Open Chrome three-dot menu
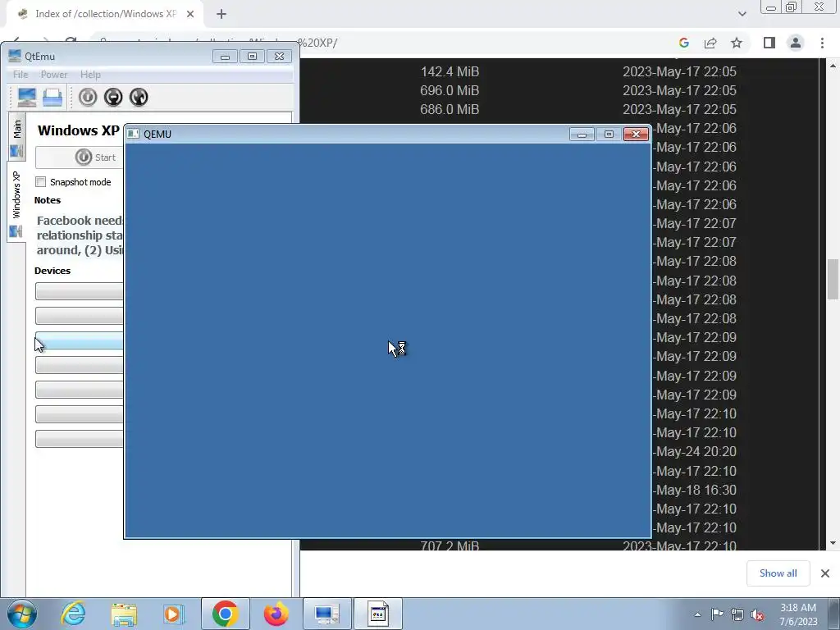This screenshot has height=630, width=840. pyautogui.click(x=822, y=43)
